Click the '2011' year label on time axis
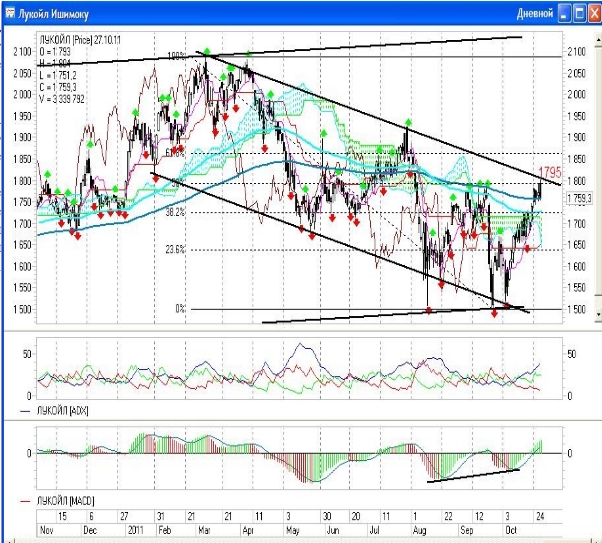Screen dimensions: 602x543 pos(136,530)
